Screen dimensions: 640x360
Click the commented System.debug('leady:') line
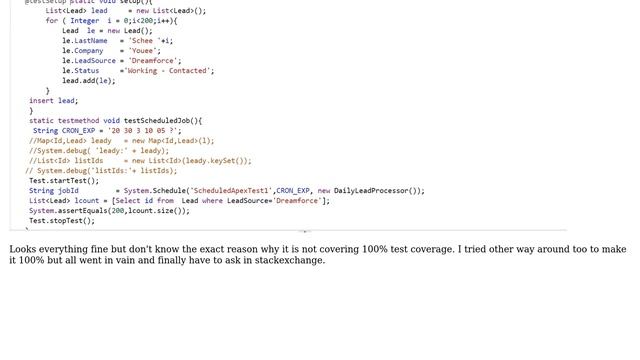[x=99, y=151]
